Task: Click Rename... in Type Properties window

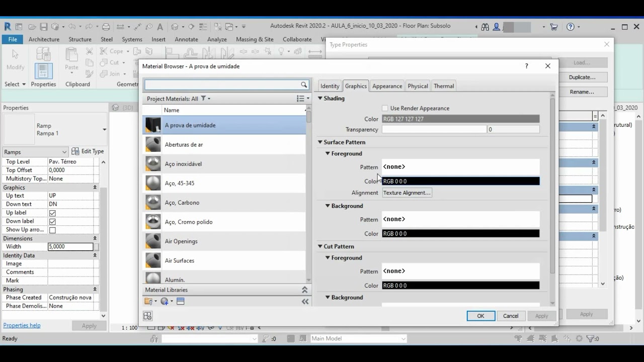Action: 582,92
